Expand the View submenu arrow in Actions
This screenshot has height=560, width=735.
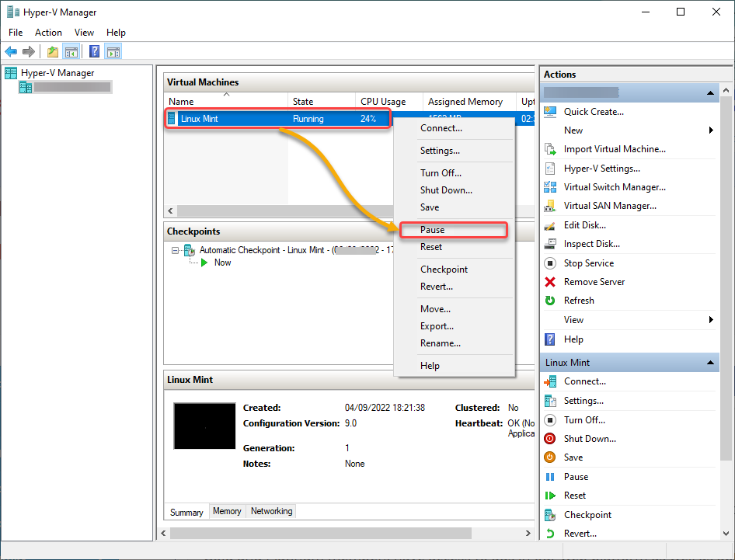tap(711, 319)
